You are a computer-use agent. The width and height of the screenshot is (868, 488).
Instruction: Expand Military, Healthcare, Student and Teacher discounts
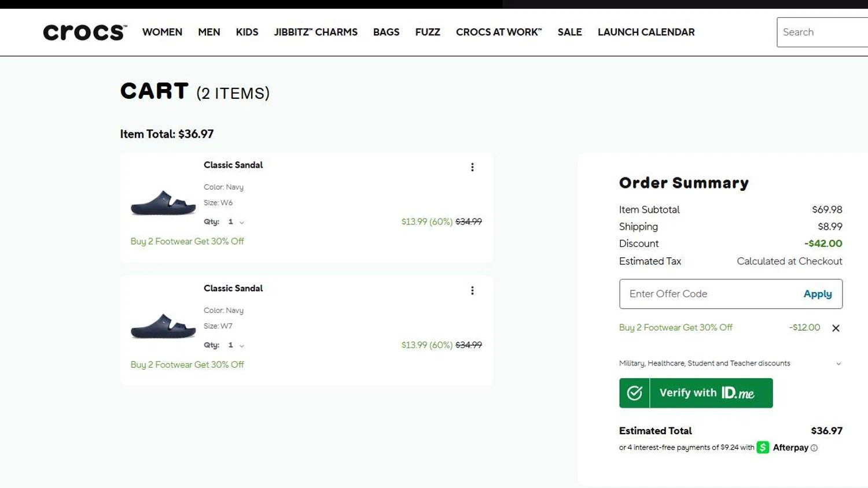(730, 364)
